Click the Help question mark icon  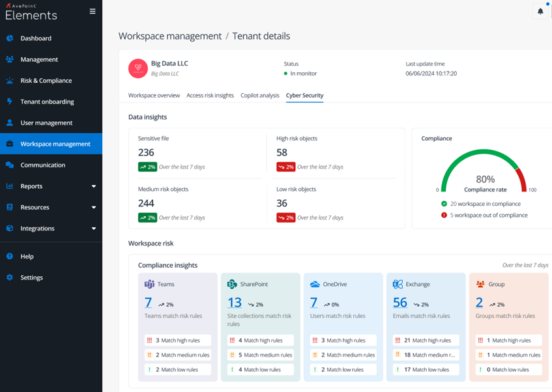click(10, 256)
